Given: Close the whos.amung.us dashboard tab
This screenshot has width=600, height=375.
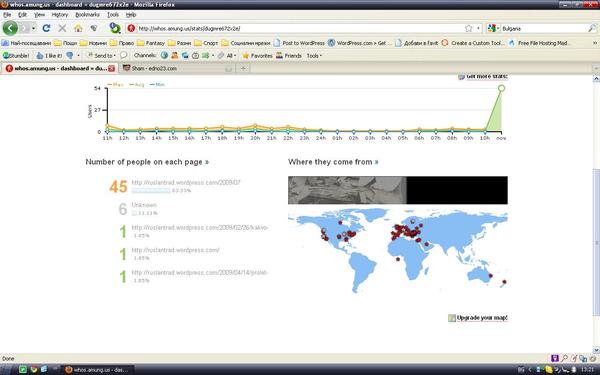Looking at the screenshot, I should click(111, 68).
